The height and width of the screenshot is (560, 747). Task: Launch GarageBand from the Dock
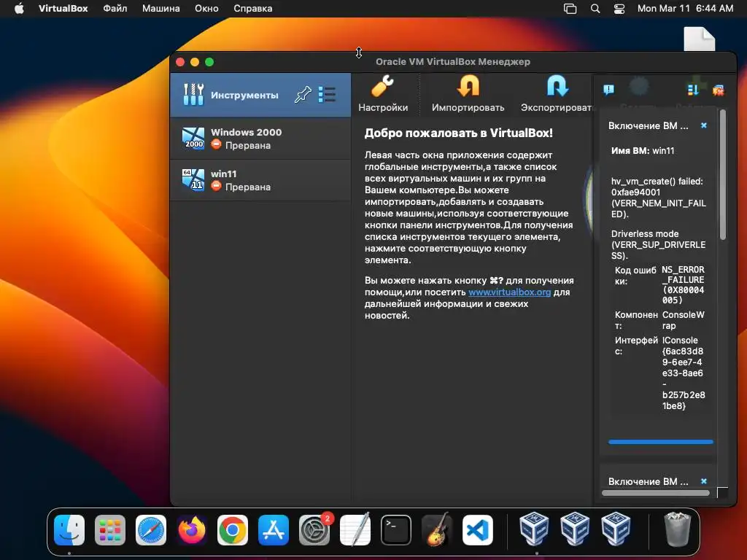tap(437, 529)
